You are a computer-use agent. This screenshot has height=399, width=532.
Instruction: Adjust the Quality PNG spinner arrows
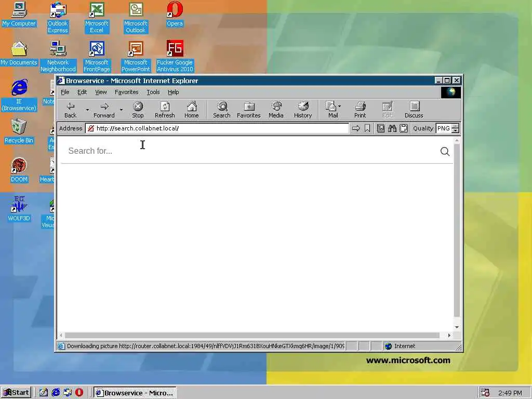pyautogui.click(x=456, y=128)
